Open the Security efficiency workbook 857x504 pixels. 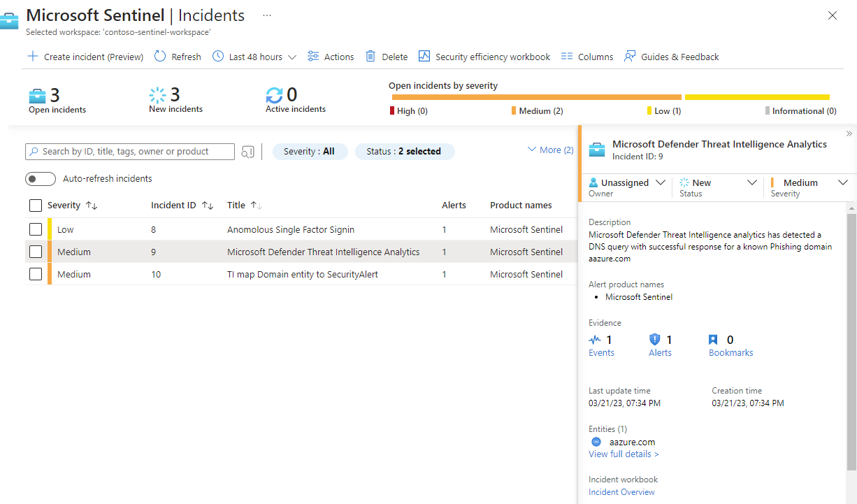484,57
